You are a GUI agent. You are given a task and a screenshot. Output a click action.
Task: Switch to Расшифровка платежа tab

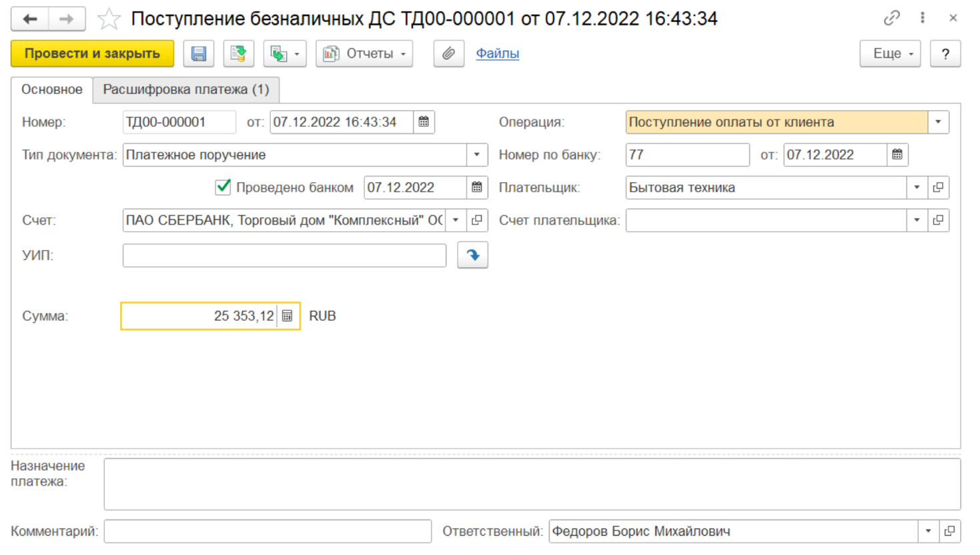click(x=186, y=89)
